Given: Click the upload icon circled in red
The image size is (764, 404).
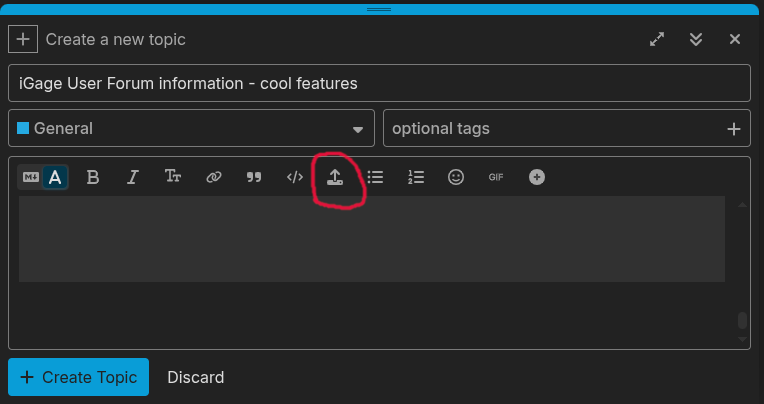Looking at the screenshot, I should (335, 177).
